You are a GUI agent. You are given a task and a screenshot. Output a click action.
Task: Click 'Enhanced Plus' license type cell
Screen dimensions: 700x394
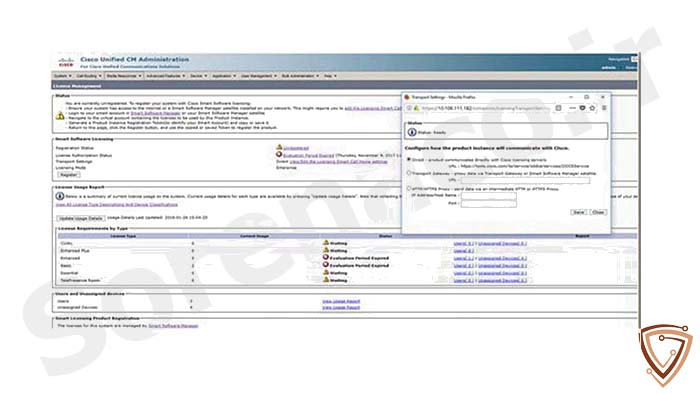75,251
